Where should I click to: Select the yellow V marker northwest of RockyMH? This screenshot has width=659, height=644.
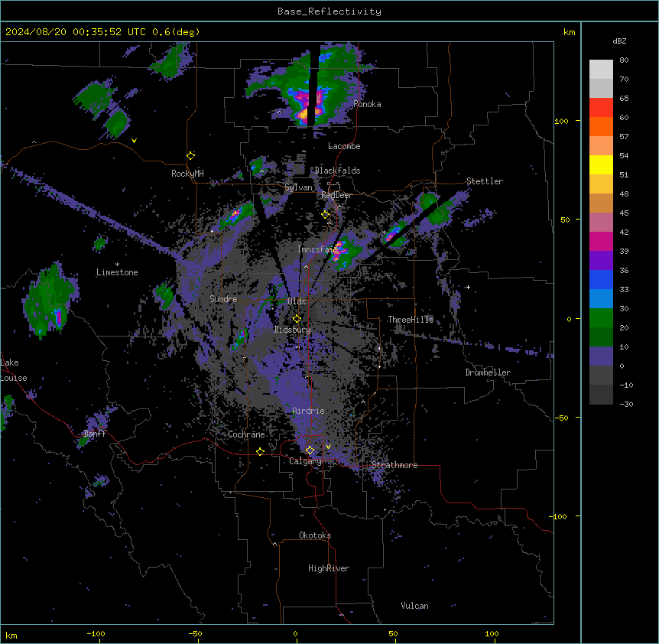click(x=134, y=141)
